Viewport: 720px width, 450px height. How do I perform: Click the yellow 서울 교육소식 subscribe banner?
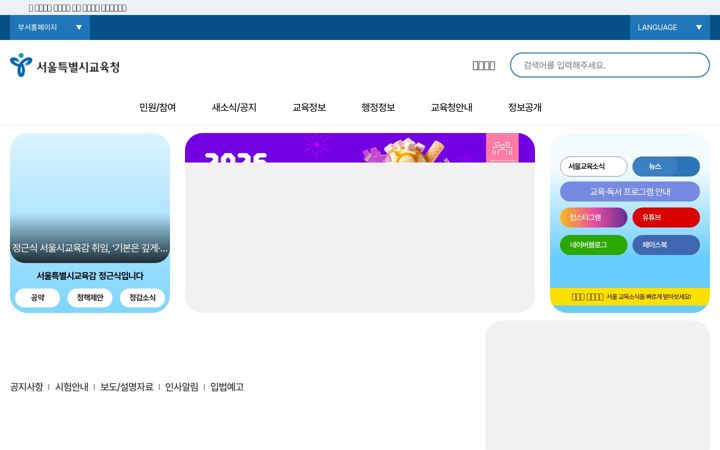point(630,297)
